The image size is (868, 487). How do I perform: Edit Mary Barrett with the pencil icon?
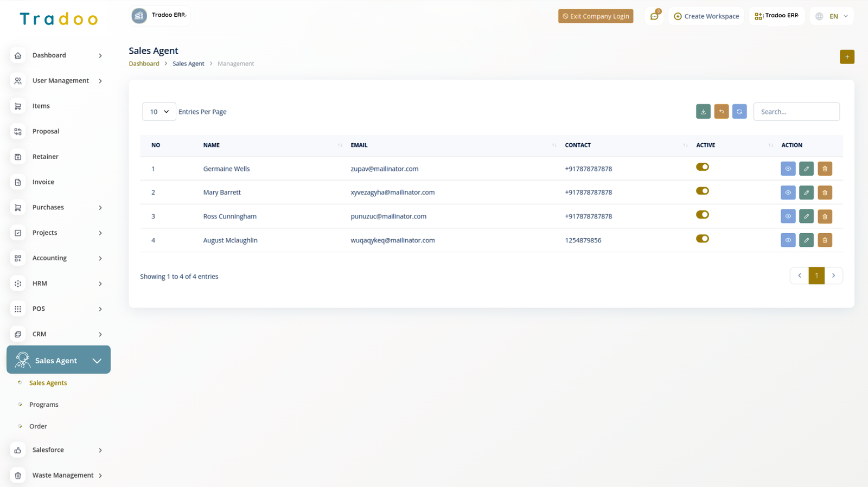coord(806,193)
